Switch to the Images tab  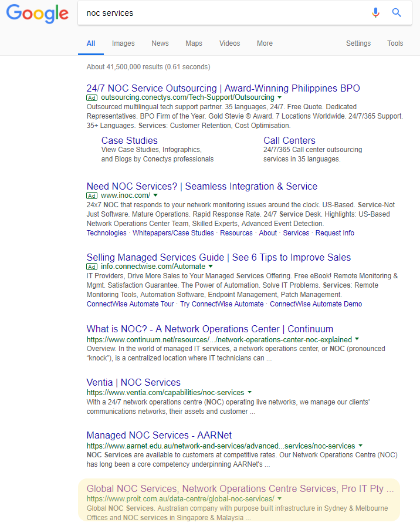(123, 43)
